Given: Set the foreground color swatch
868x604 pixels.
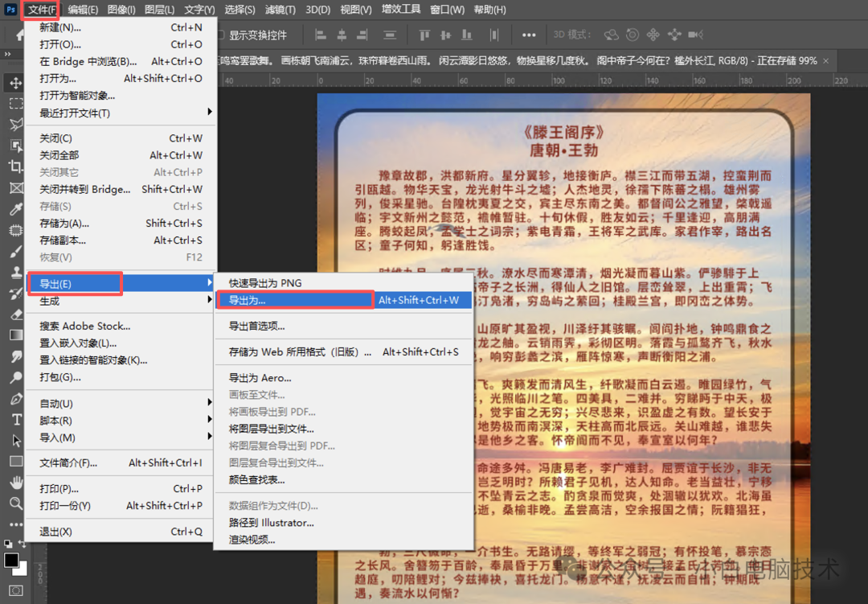Looking at the screenshot, I should pos(10,561).
